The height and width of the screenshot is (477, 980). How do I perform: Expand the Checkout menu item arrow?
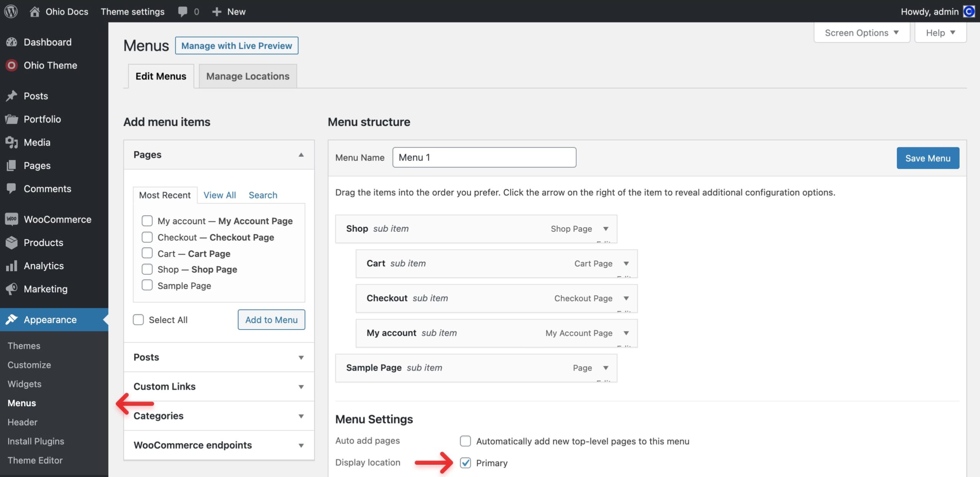(x=626, y=298)
